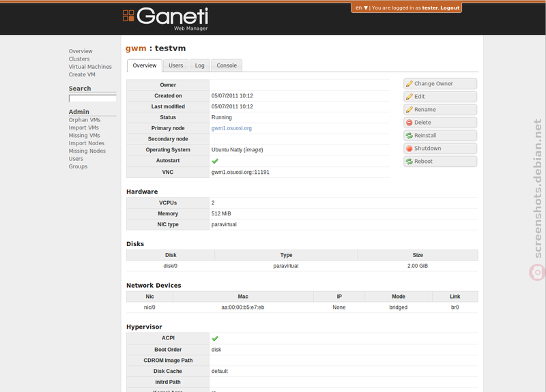Click the Delete button
This screenshot has width=546, height=392.
click(x=440, y=123)
